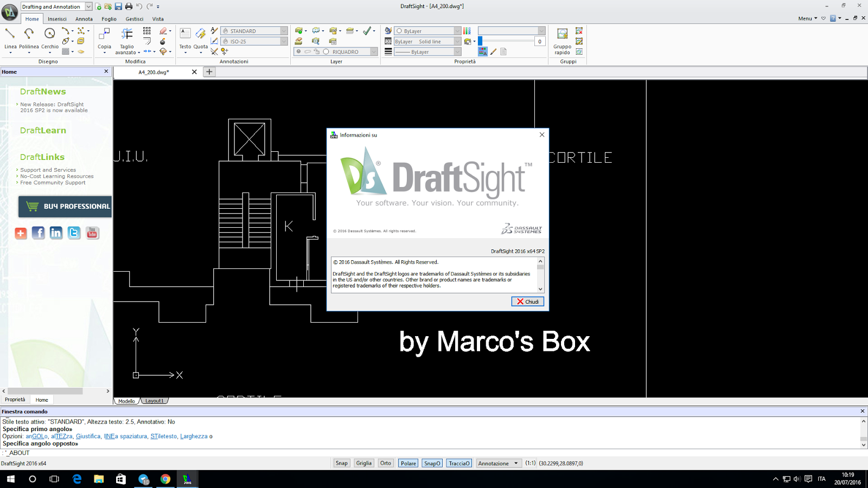Open the YouTube icon in Home panel

coord(92,233)
